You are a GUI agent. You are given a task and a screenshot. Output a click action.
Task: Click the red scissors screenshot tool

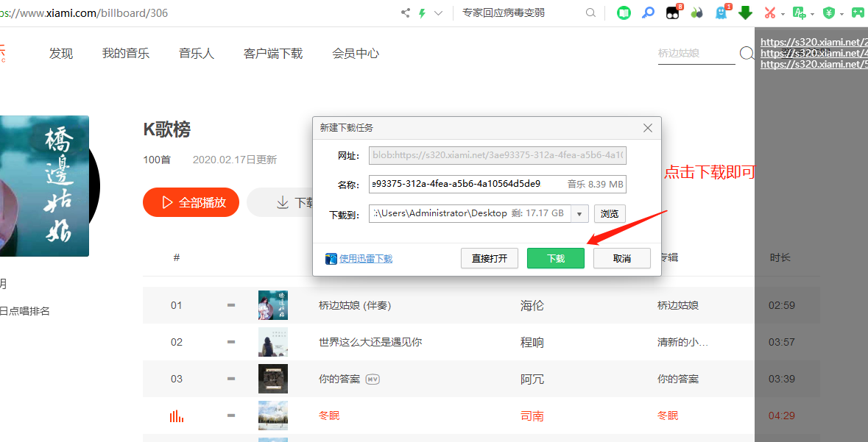(x=769, y=13)
